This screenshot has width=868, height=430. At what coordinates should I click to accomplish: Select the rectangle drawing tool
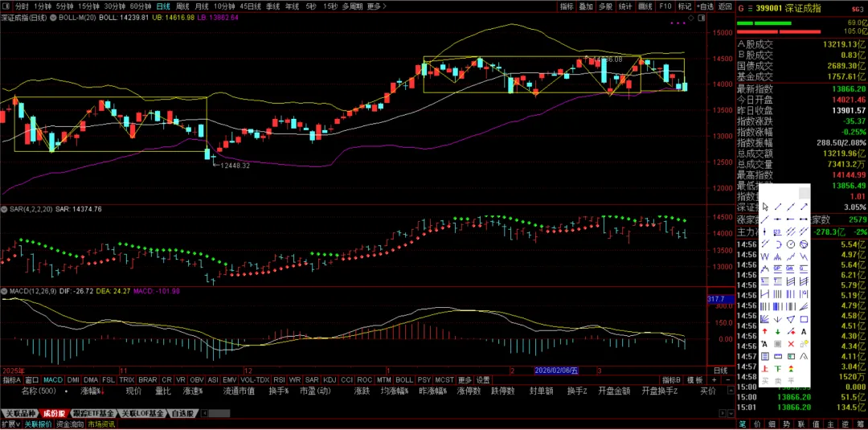tap(804, 319)
